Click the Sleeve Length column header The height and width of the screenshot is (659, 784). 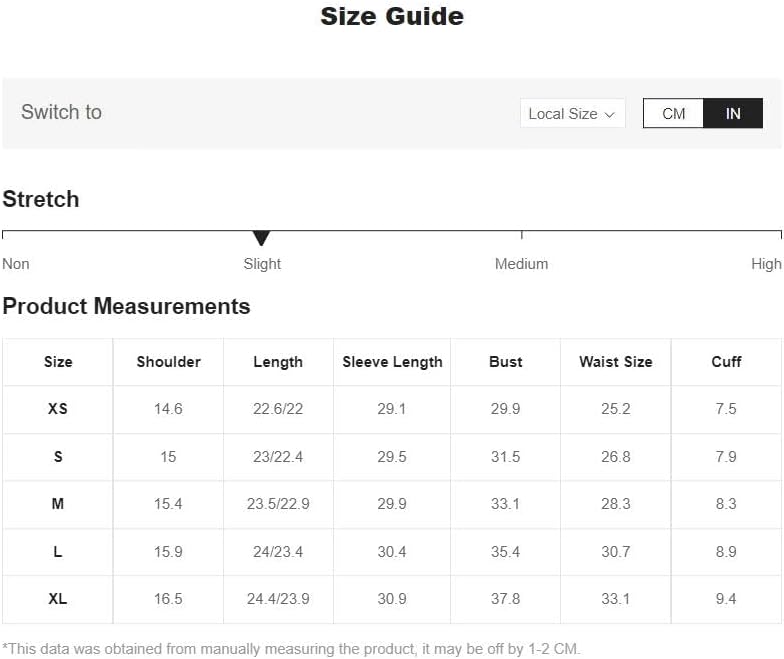392,362
